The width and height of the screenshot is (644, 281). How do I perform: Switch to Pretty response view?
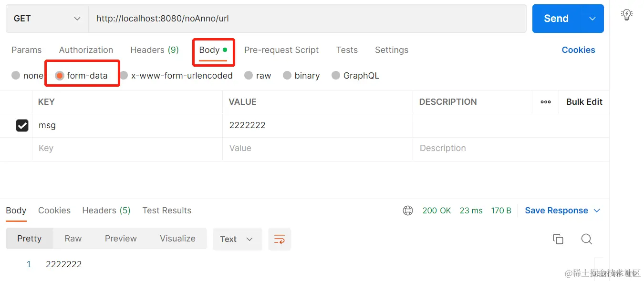[x=30, y=239]
